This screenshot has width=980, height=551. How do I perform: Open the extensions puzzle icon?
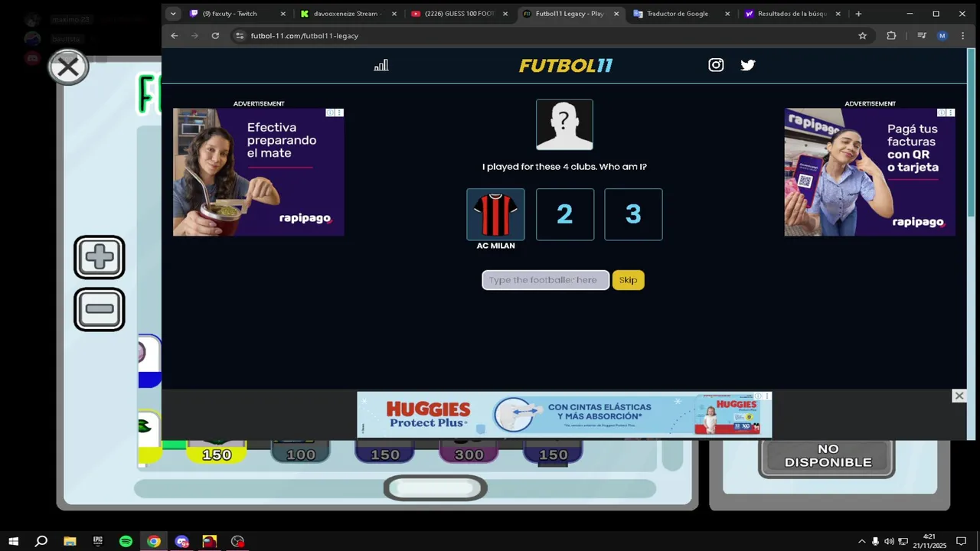point(891,36)
